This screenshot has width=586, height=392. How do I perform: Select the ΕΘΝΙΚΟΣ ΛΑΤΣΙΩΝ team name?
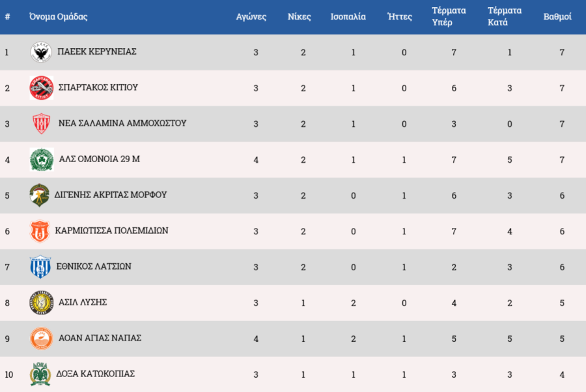point(94,266)
